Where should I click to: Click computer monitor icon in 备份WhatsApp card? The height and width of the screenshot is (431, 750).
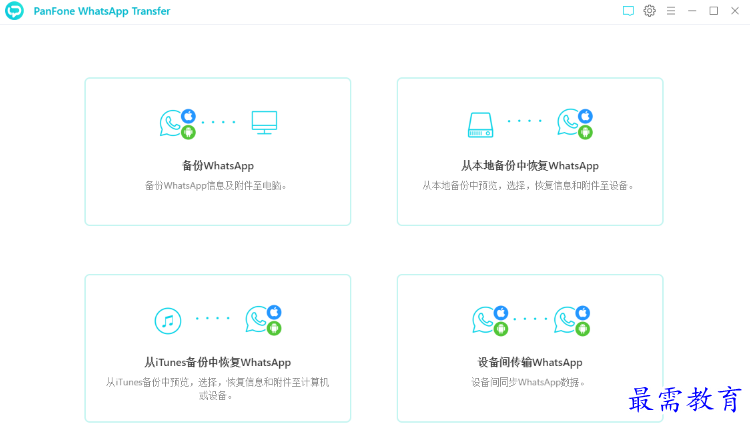(x=264, y=122)
